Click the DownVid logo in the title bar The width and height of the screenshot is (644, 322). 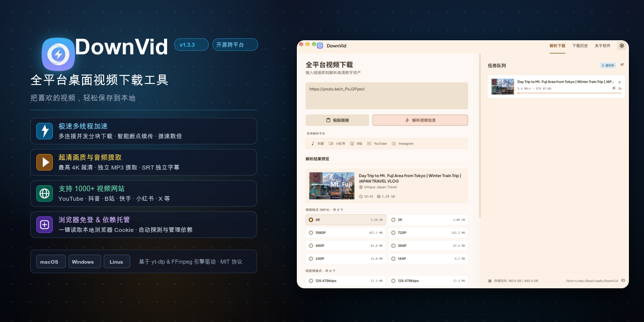[320, 45]
